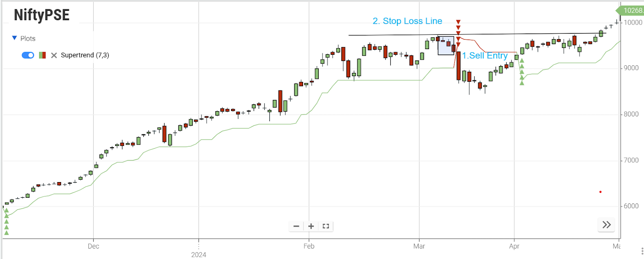Screen dimensions: 644x259
Task: Open fullscreen mode with the expand icon
Action: tap(326, 226)
